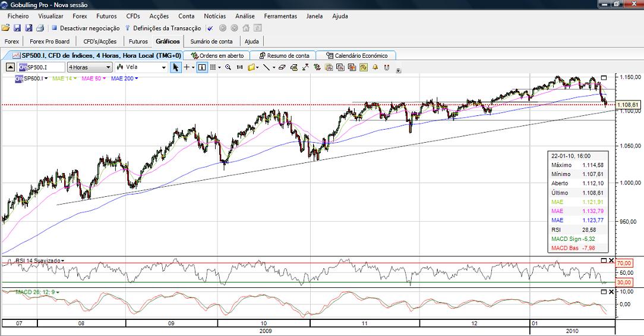644x336 pixels.
Task: Click the checkmark icon after Definições da Transacção
Action: [210, 29]
